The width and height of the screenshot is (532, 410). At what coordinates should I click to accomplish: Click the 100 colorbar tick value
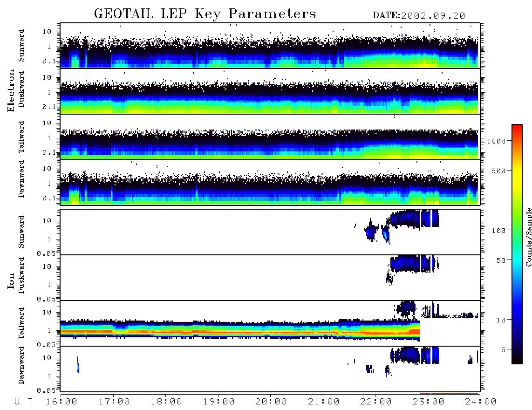click(x=498, y=231)
